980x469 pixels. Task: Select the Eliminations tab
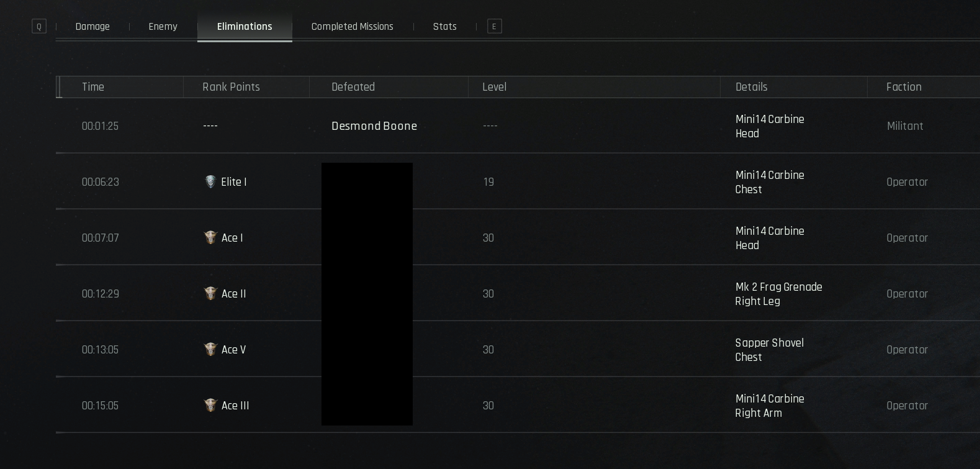tap(245, 27)
